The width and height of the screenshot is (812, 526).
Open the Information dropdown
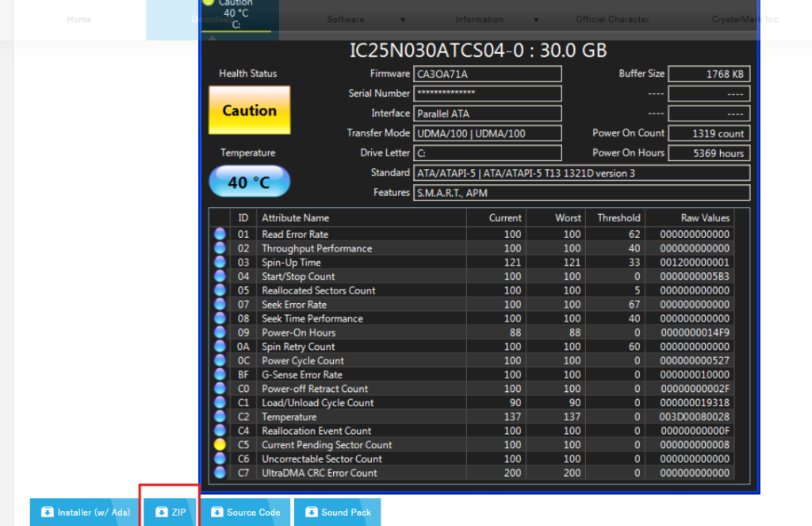tap(479, 19)
